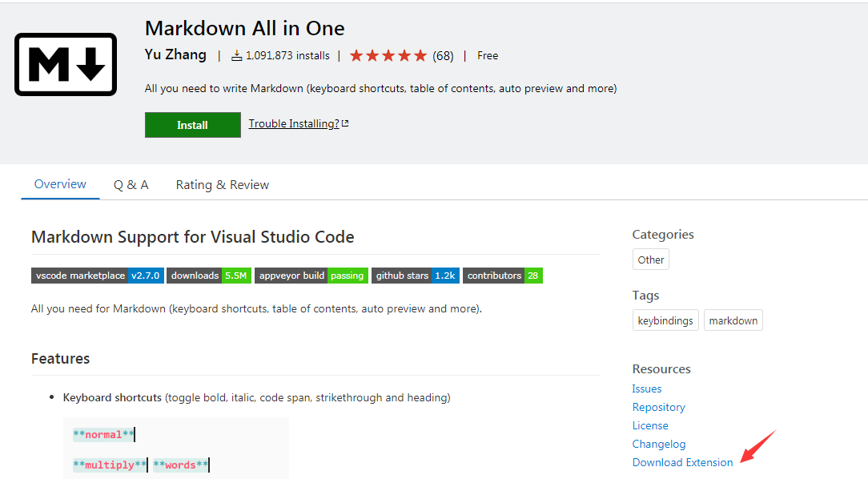This screenshot has height=479, width=868.
Task: Click the green Install button
Action: [193, 125]
